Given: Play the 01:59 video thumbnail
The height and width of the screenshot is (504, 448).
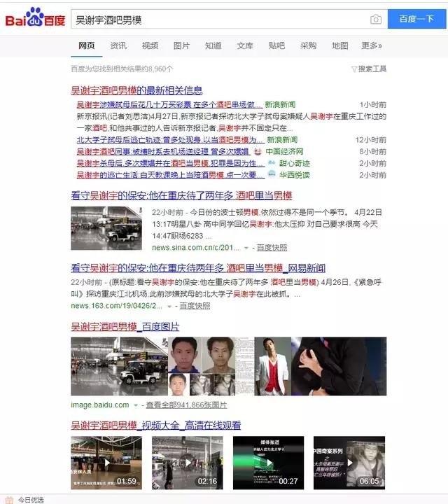Looking at the screenshot, I should pos(106,462).
